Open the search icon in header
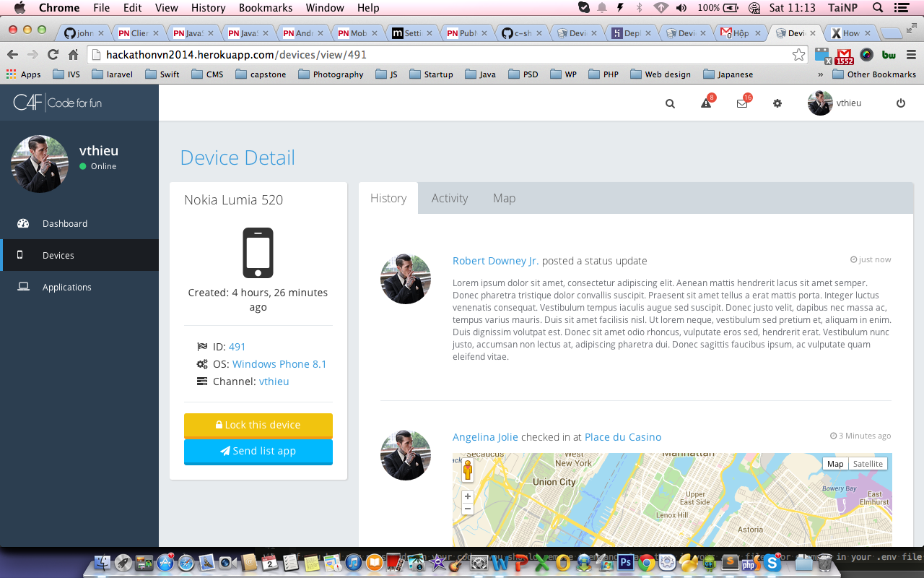The width and height of the screenshot is (924, 578). coord(670,103)
